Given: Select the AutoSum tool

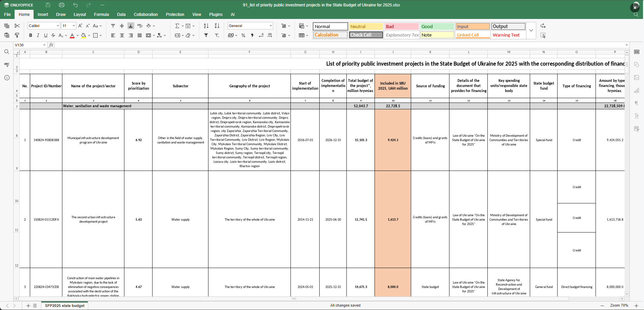Looking at the screenshot, I should [177, 25].
